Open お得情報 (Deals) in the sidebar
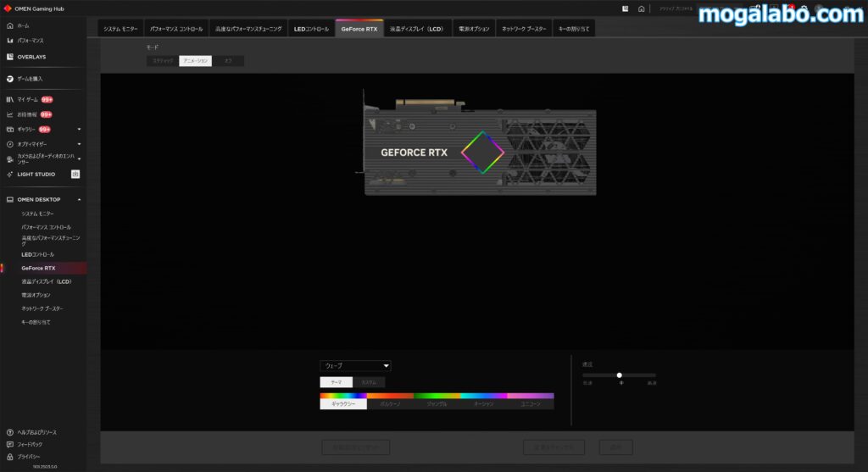868x472 pixels. tap(26, 114)
